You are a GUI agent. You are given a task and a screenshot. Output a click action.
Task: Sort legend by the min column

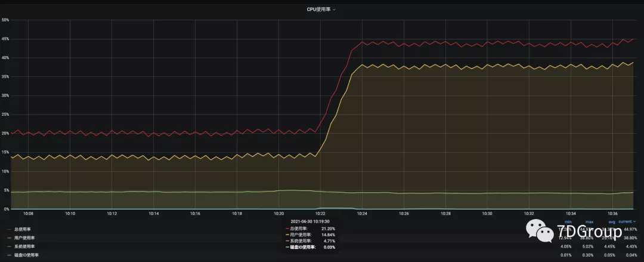[568, 221]
